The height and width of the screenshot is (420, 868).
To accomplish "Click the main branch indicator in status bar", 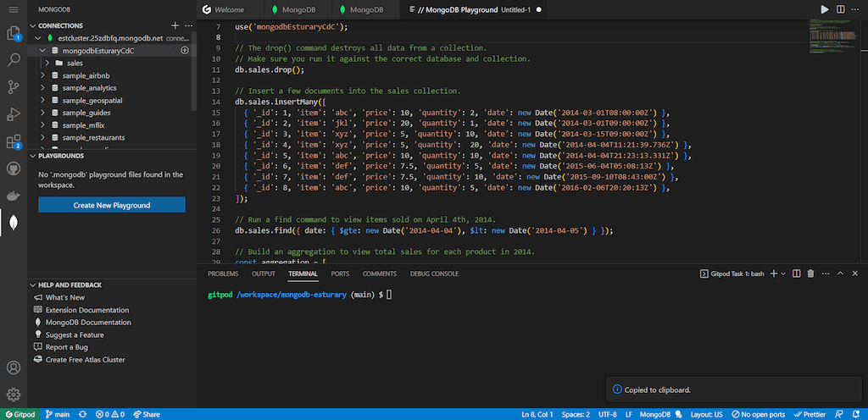I will 58,414.
